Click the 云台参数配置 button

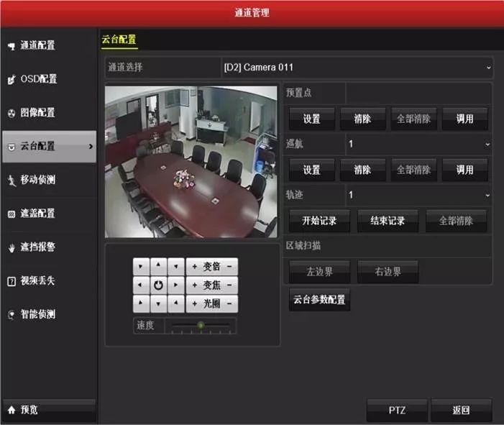(x=319, y=300)
